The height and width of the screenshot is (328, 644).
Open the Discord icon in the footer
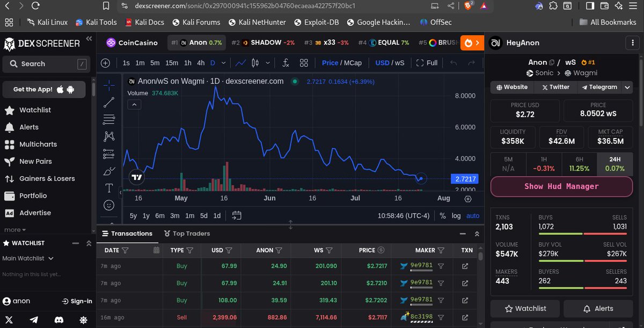point(58,319)
